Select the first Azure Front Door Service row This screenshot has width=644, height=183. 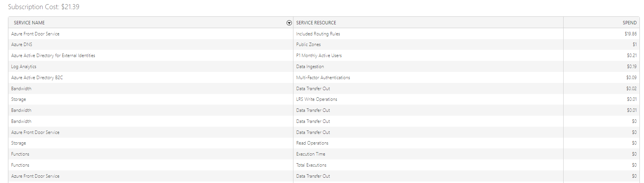[324, 34]
